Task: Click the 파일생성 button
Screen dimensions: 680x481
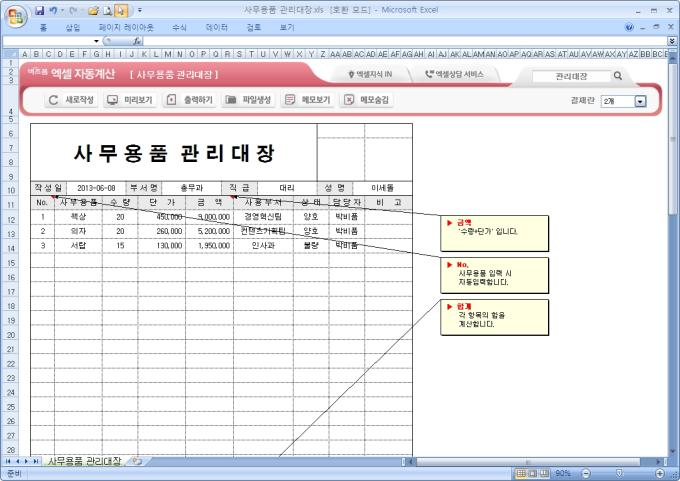Action: [x=248, y=100]
